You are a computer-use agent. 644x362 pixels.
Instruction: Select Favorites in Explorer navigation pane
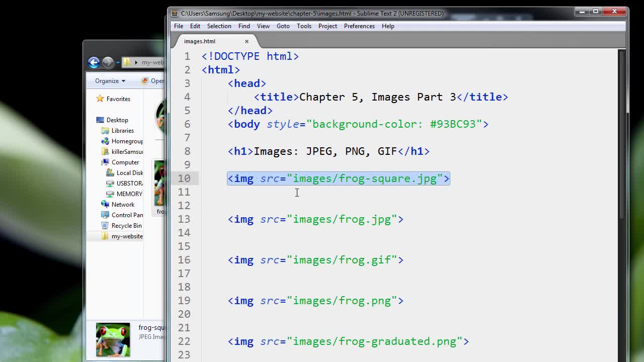click(x=118, y=99)
